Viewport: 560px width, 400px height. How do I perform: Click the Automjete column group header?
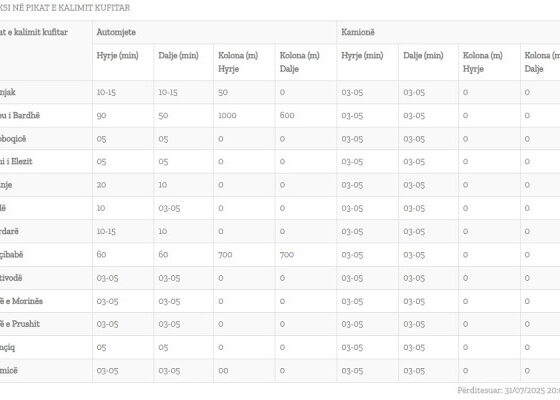click(x=116, y=32)
